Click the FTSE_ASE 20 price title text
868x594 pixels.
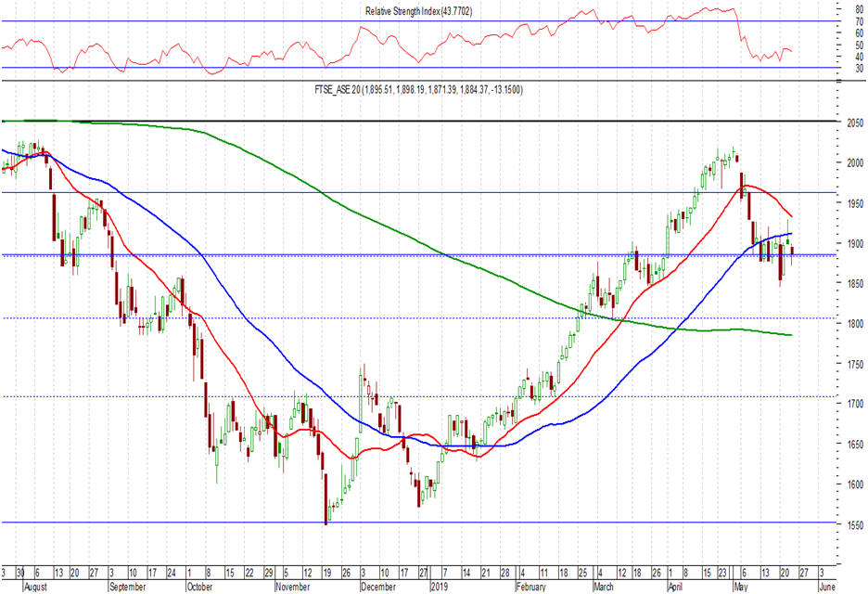(418, 89)
